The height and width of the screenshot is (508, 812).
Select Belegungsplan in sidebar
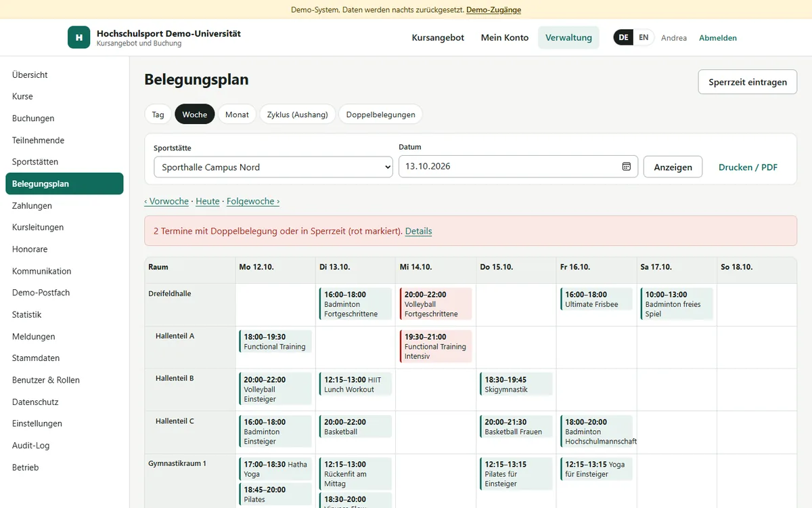64,184
